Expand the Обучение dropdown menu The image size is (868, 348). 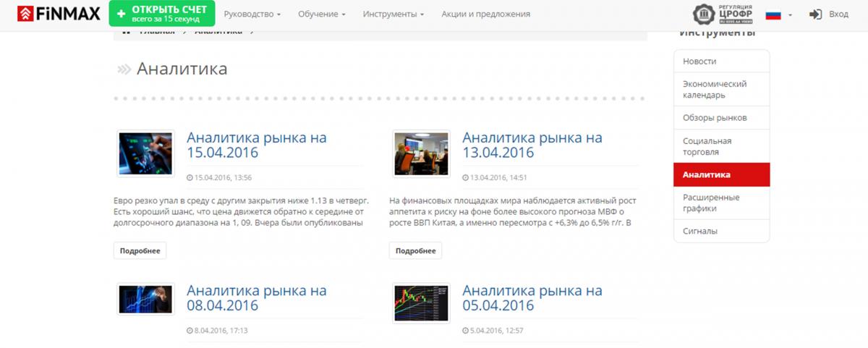(x=323, y=14)
